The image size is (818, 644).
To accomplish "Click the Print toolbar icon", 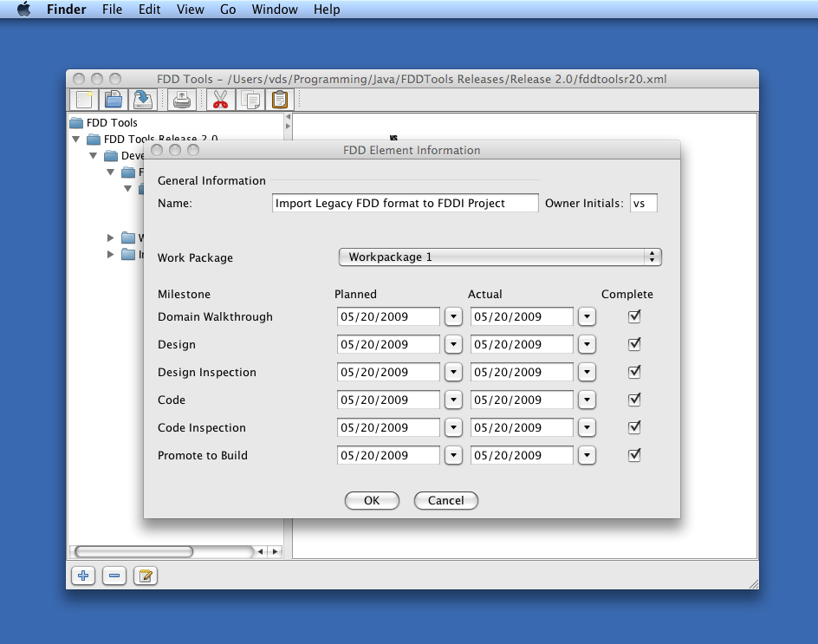I will click(182, 100).
